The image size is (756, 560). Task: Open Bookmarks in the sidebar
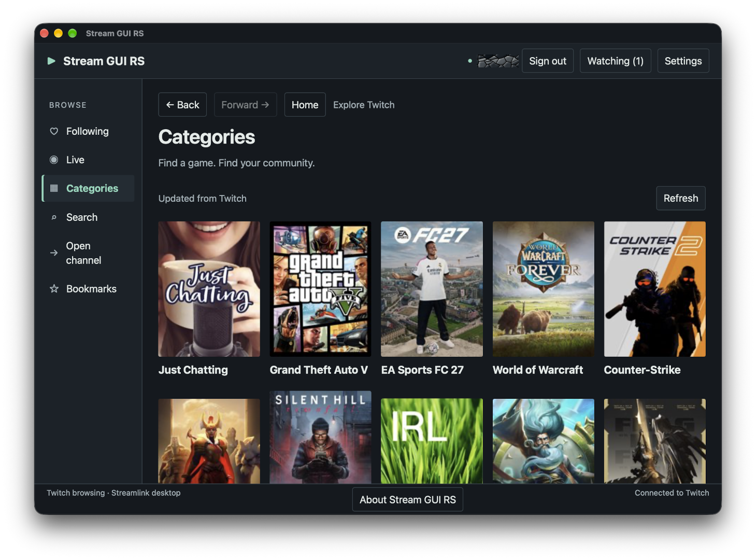88,289
